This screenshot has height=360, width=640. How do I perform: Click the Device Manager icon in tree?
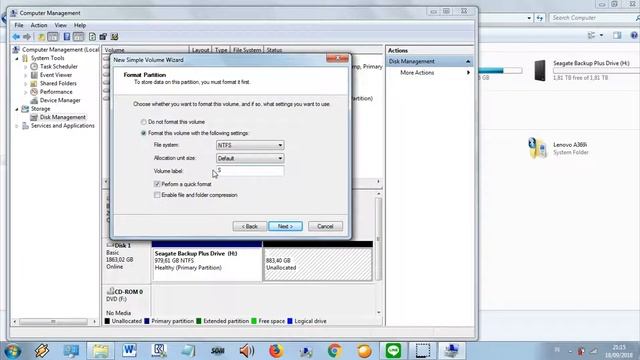(34, 100)
